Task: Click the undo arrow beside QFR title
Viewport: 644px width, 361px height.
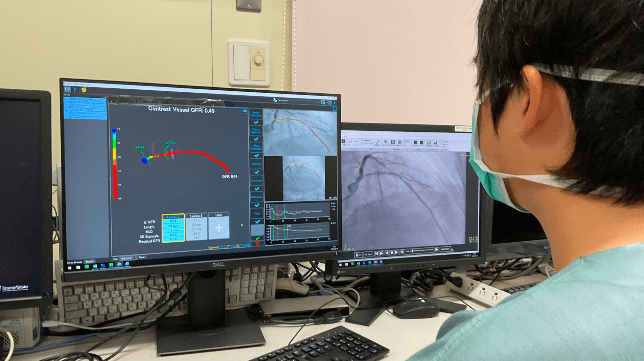Action: coord(245,111)
